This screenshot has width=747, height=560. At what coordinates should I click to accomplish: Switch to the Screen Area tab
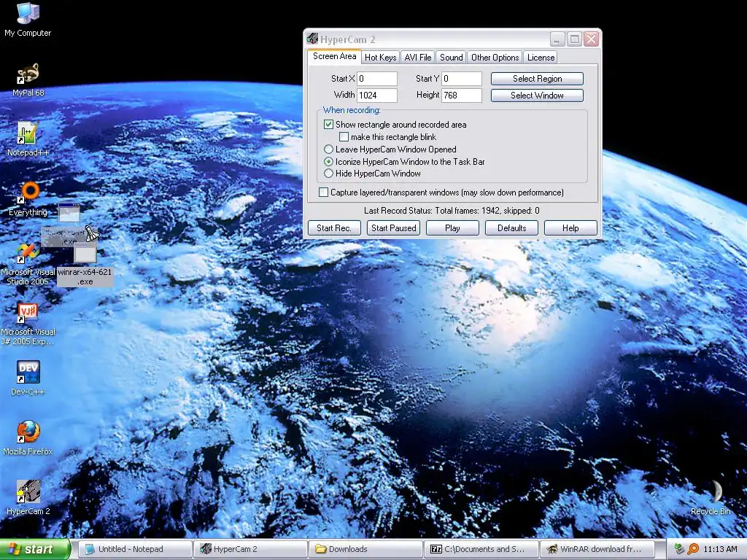coord(334,56)
